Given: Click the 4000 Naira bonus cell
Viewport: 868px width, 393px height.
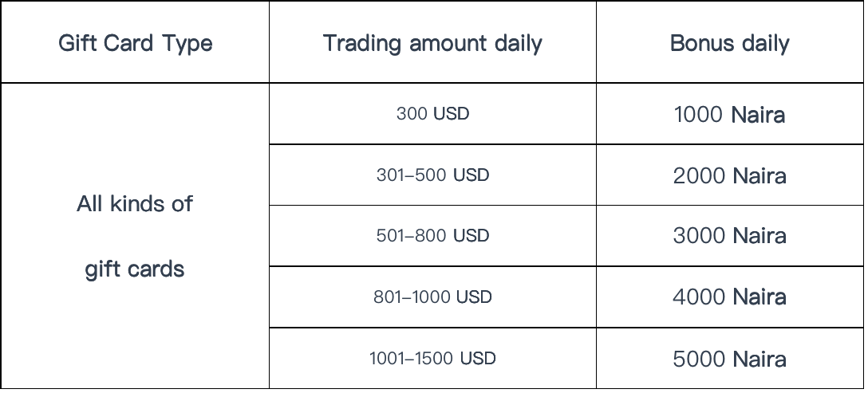Looking at the screenshot, I should [x=730, y=297].
